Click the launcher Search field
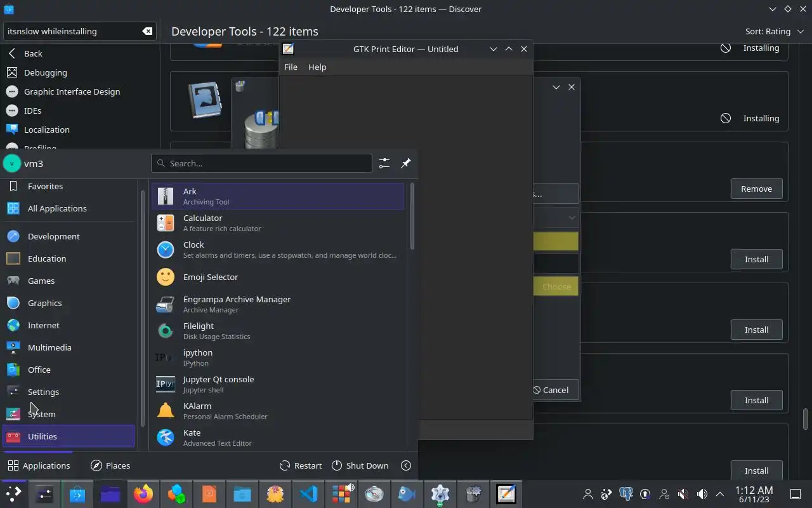This screenshot has width=812, height=508. pyautogui.click(x=261, y=163)
